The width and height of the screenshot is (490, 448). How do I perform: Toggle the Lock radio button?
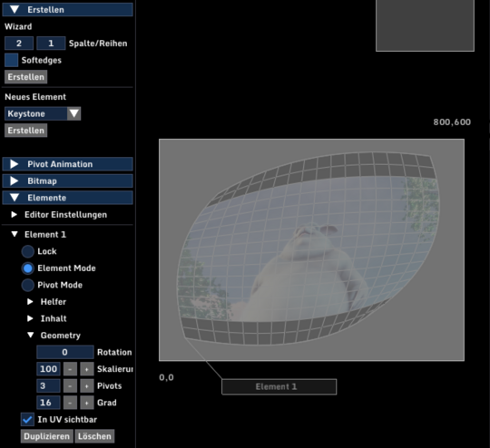28,251
